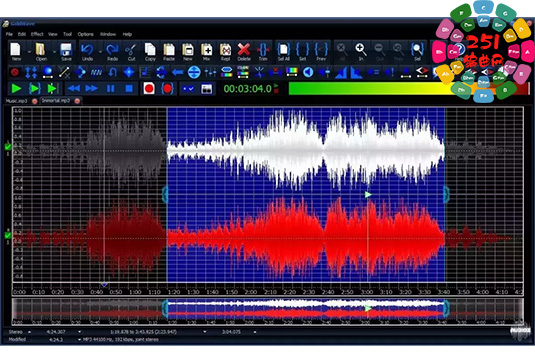The image size is (535, 363).
Task: Cut the selection with the scissors icon
Action: coord(131,52)
